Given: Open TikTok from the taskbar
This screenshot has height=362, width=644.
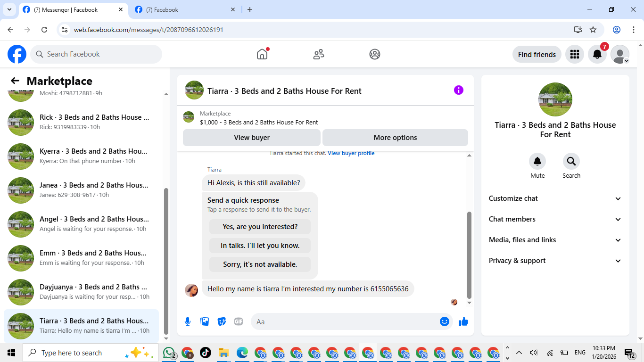Looking at the screenshot, I should point(206,353).
